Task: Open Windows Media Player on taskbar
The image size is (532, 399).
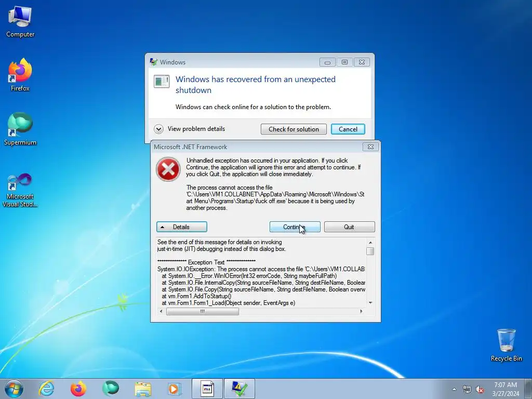Action: (175, 389)
